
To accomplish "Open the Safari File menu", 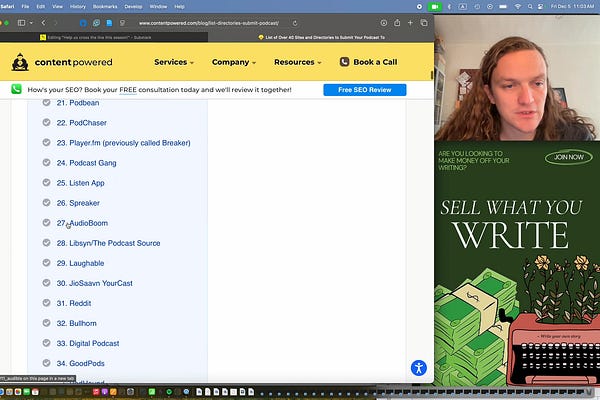I will 25,7.
